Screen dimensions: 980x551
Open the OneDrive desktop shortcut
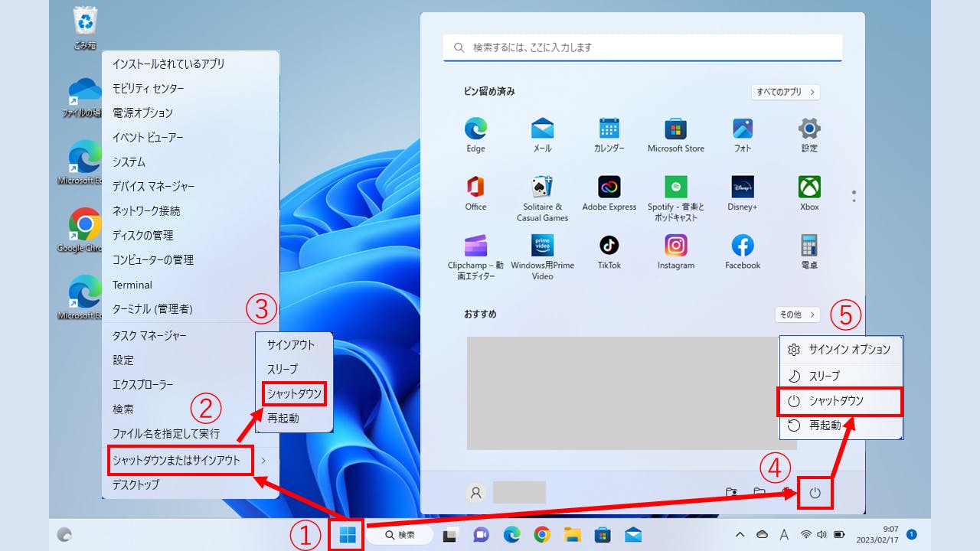tap(84, 97)
